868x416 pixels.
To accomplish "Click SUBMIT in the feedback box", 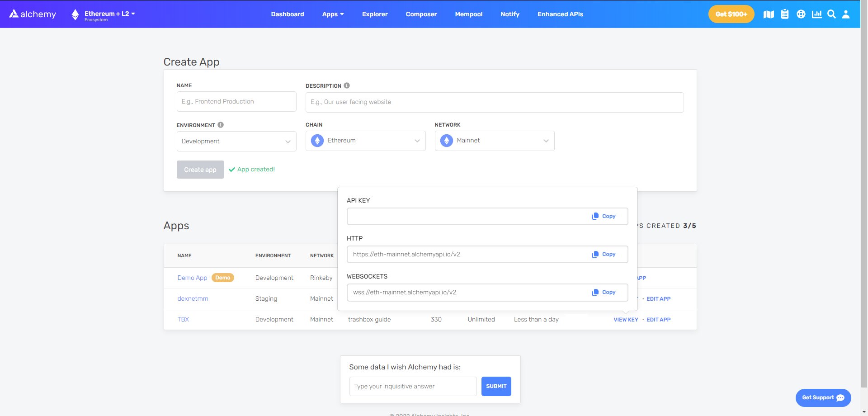I will (x=496, y=386).
